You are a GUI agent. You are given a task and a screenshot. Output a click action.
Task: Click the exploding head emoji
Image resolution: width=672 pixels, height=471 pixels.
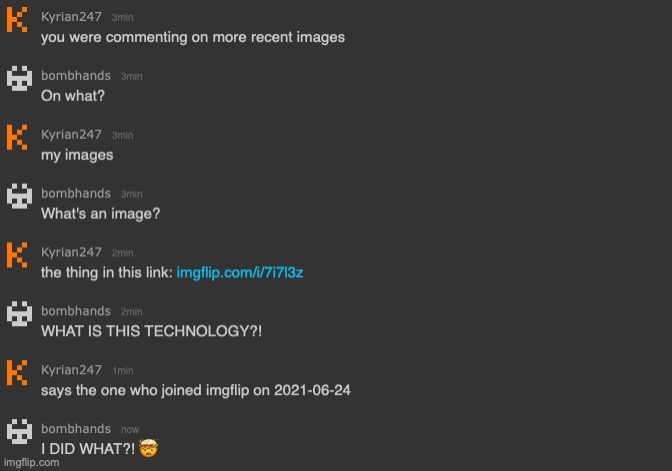[x=148, y=448]
